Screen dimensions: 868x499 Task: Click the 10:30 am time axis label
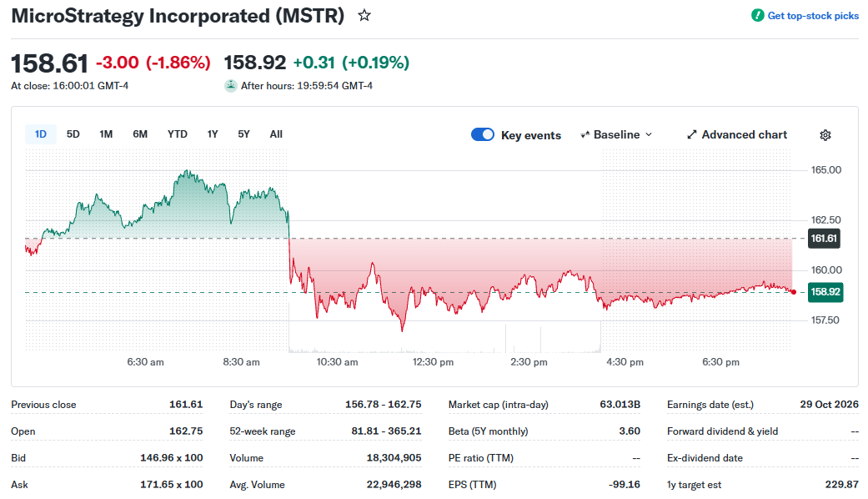click(337, 361)
